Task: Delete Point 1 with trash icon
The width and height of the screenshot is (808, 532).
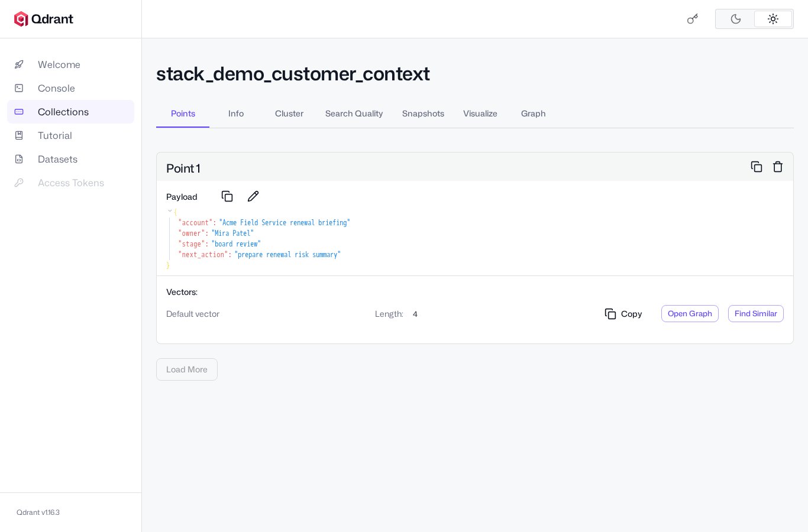Action: click(778, 167)
